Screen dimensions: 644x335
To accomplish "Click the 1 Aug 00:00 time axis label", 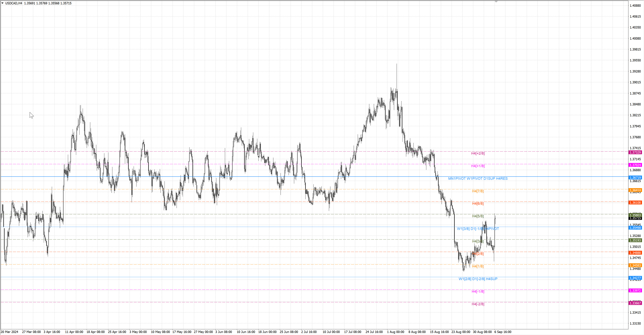I will [395, 332].
